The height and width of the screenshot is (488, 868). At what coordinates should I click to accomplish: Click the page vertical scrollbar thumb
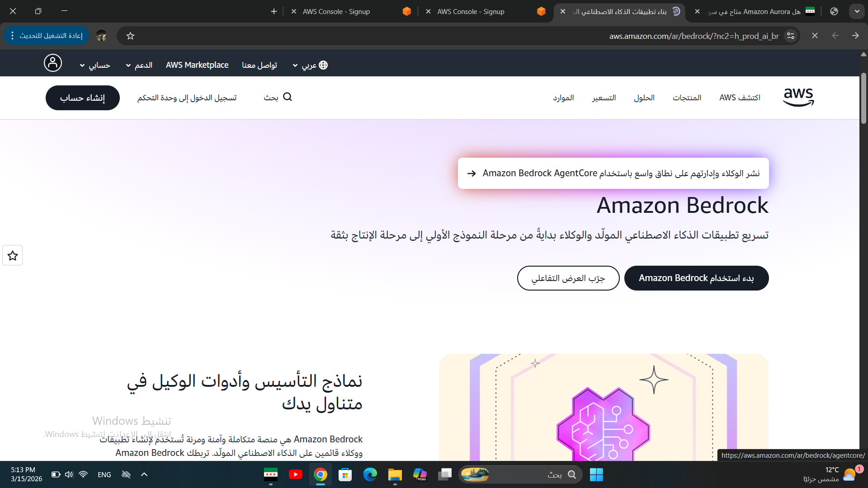(863, 98)
